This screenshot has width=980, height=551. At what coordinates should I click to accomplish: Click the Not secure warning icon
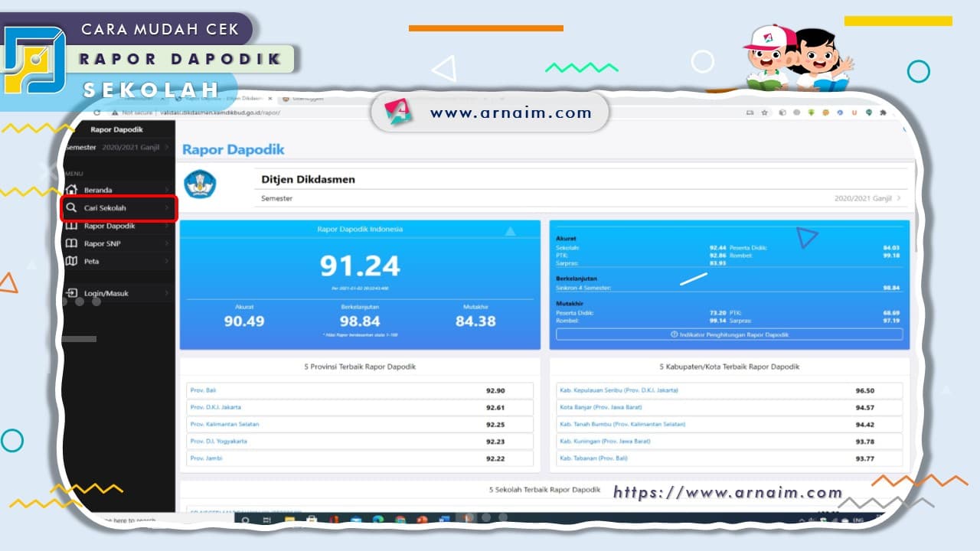tap(116, 112)
